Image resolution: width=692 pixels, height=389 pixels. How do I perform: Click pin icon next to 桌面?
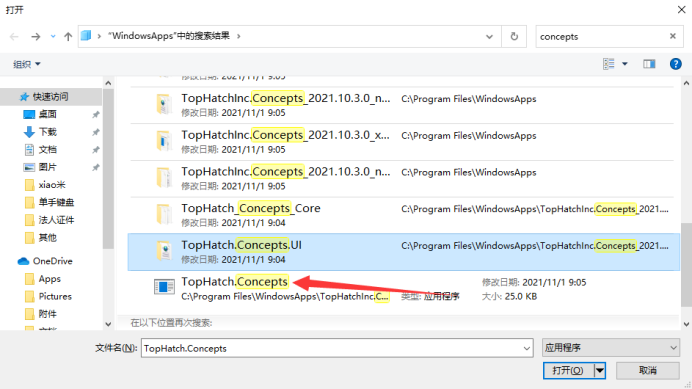[x=95, y=115]
